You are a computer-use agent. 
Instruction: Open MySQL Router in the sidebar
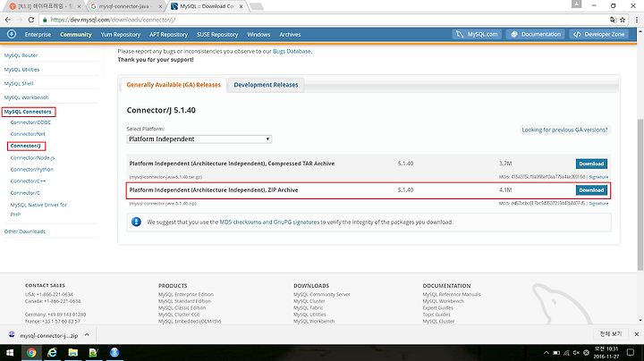[x=21, y=55]
